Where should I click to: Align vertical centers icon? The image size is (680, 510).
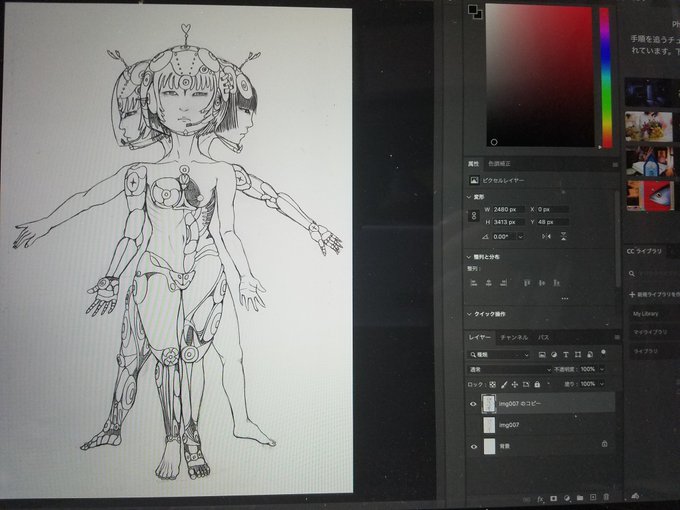point(542,283)
